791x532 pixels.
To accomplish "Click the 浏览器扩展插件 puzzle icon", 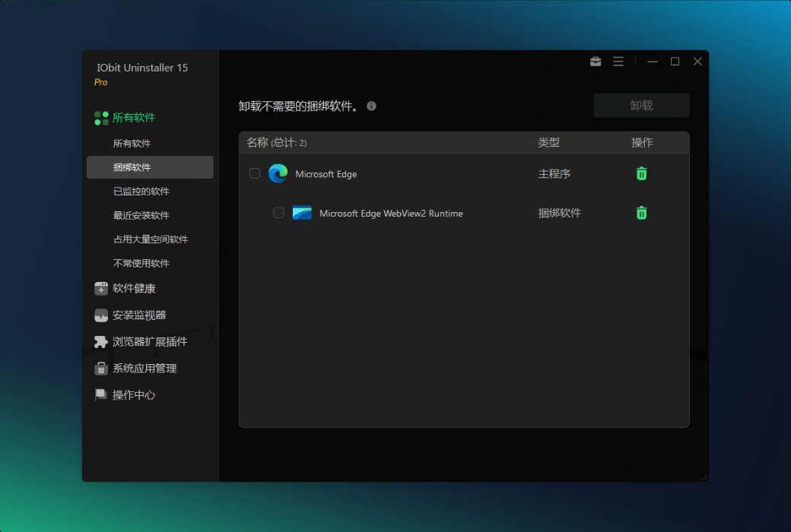I will [x=101, y=342].
